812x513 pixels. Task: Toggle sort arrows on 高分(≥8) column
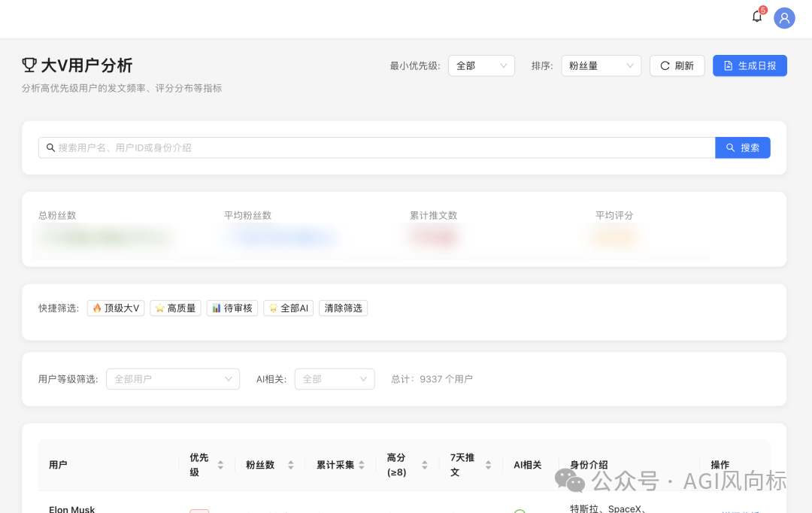(424, 465)
